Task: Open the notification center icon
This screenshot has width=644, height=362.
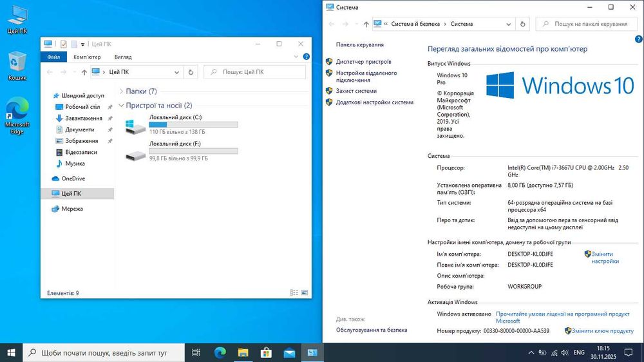Action: [x=629, y=352]
